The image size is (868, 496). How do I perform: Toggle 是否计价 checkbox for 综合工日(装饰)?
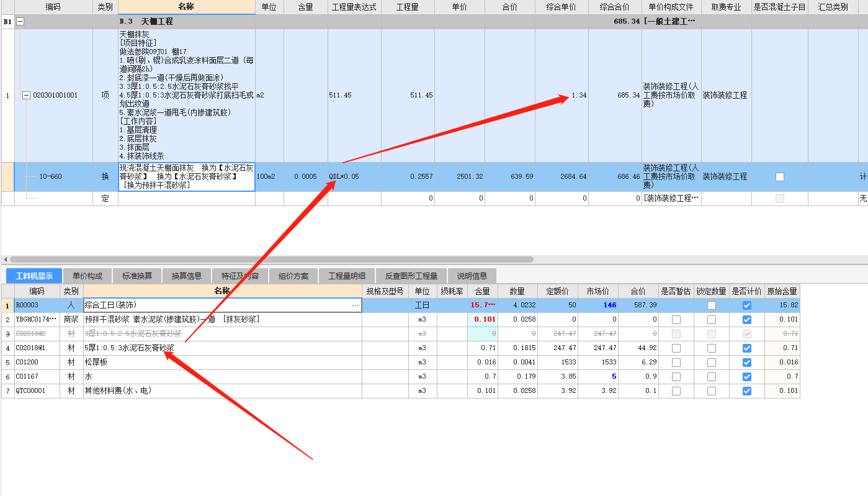tap(747, 305)
